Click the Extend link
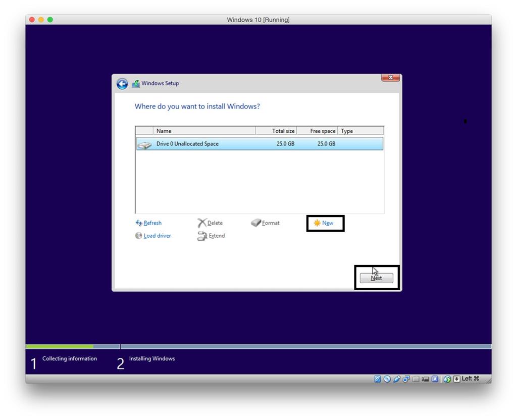517x420 pixels. click(217, 236)
